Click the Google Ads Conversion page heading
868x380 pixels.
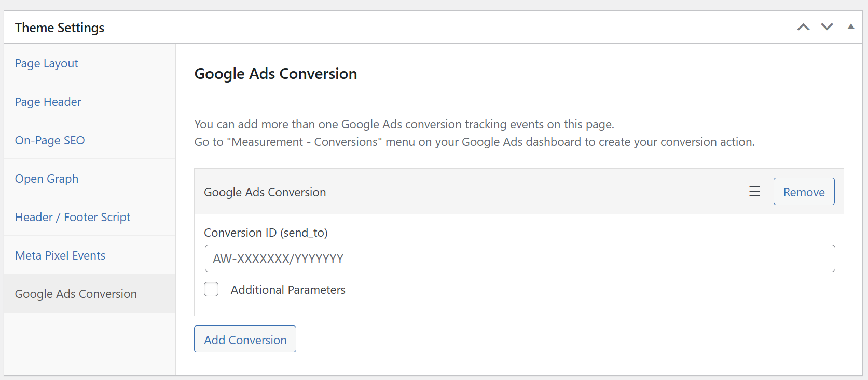coord(275,73)
